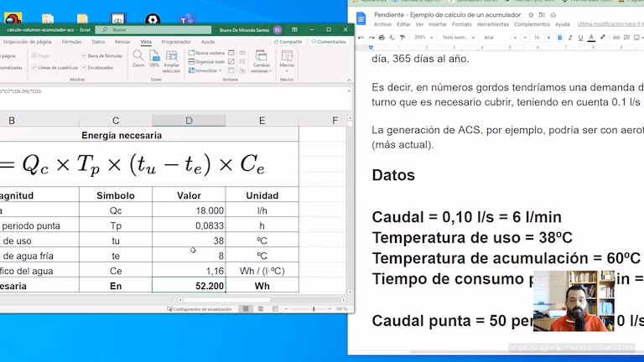
Task: Select Page Break preview icon in Excel status bar
Action: click(275, 308)
